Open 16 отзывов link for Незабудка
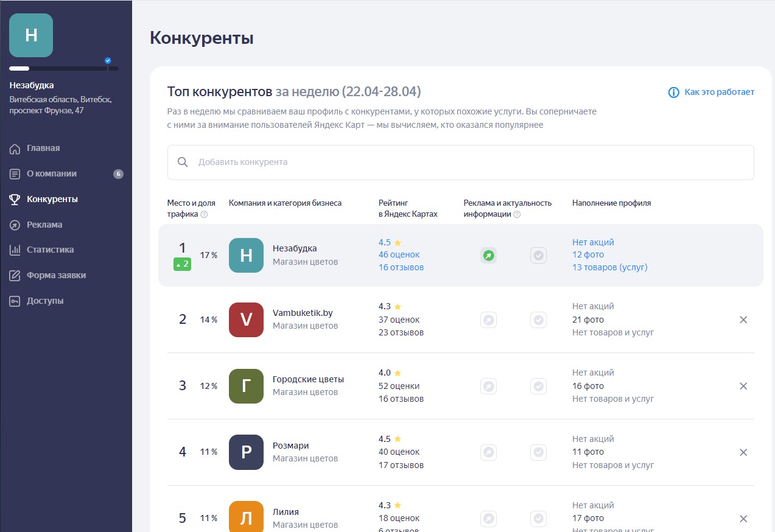This screenshot has height=532, width=775. 401,267
